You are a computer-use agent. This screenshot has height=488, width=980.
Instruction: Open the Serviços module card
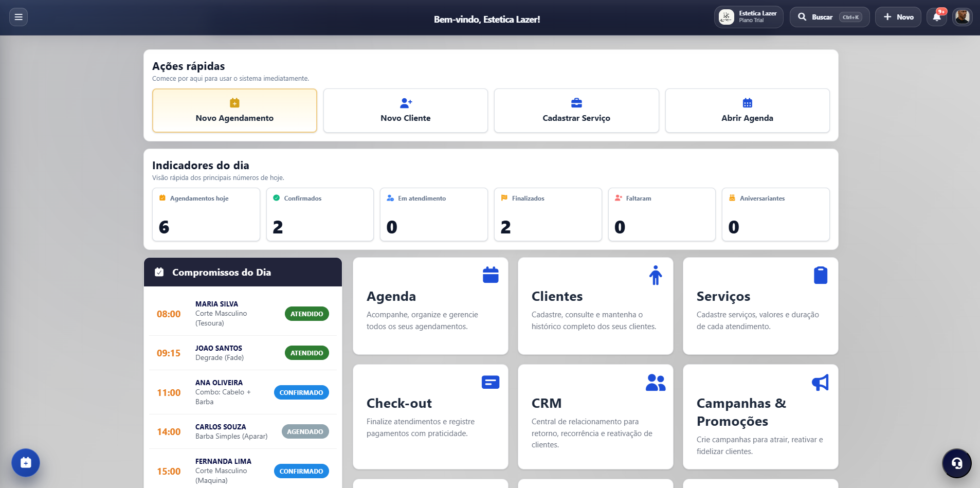(760, 306)
